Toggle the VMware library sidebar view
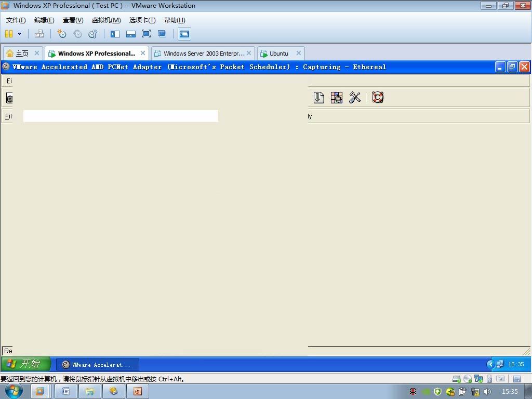Image resolution: width=532 pixels, height=399 pixels. (x=115, y=34)
